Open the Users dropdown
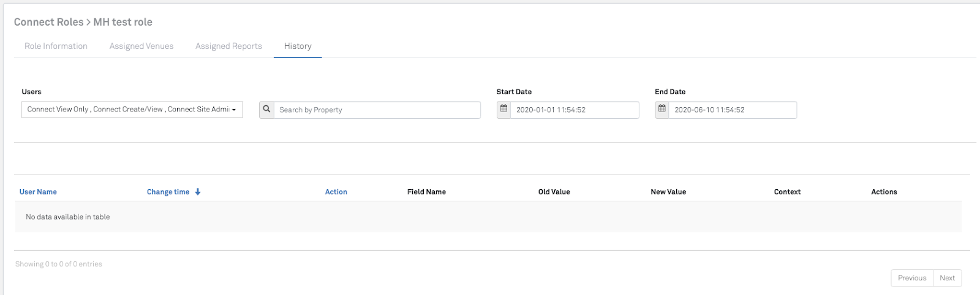This screenshot has height=295, width=980. click(127, 110)
